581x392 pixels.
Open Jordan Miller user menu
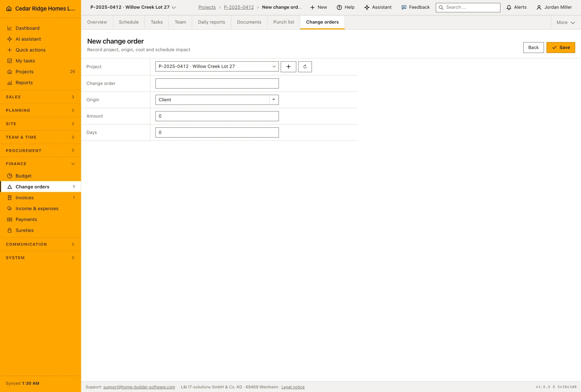pyautogui.click(x=554, y=7)
